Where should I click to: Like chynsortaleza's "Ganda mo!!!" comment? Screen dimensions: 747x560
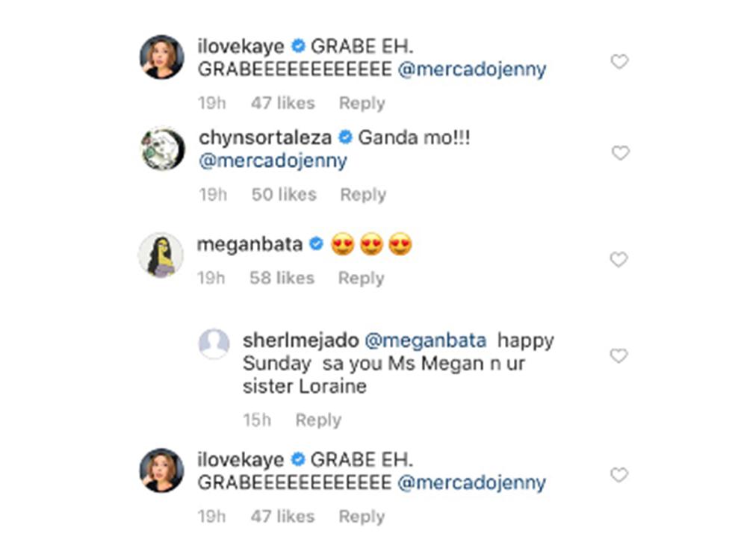620,153
